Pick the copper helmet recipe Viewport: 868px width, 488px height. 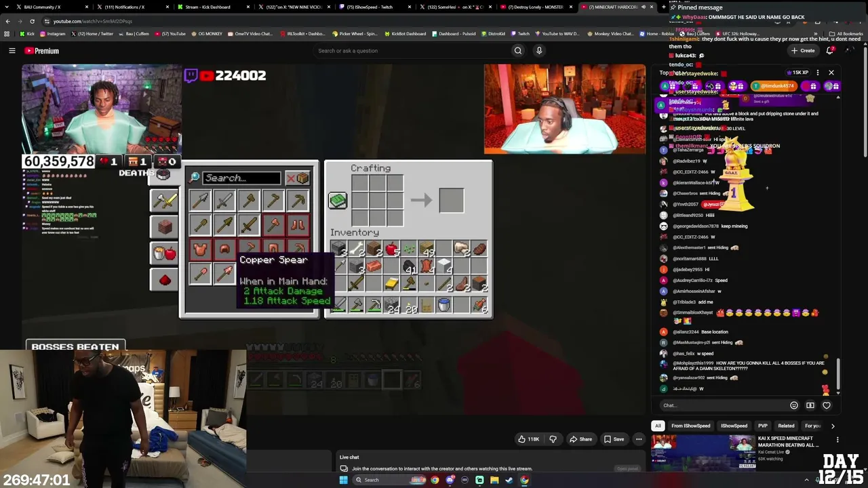pyautogui.click(x=224, y=249)
